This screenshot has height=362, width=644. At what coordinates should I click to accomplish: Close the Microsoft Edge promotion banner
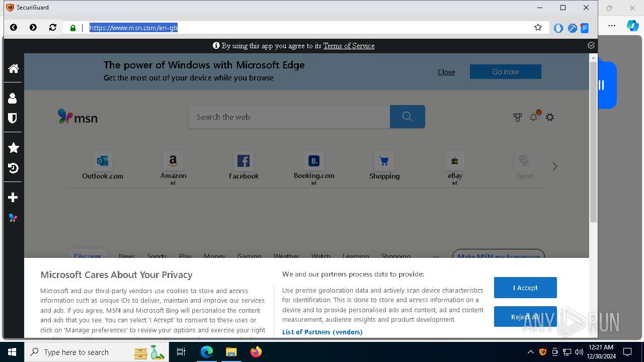446,72
